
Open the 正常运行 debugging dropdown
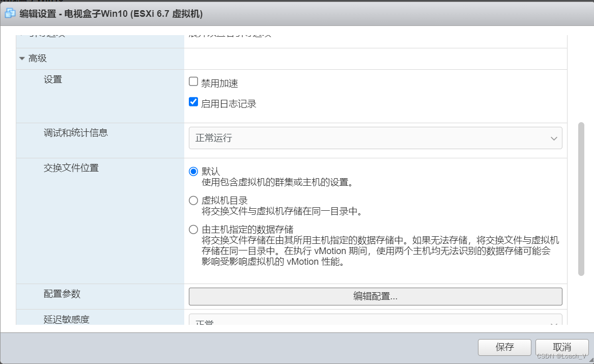tap(376, 138)
